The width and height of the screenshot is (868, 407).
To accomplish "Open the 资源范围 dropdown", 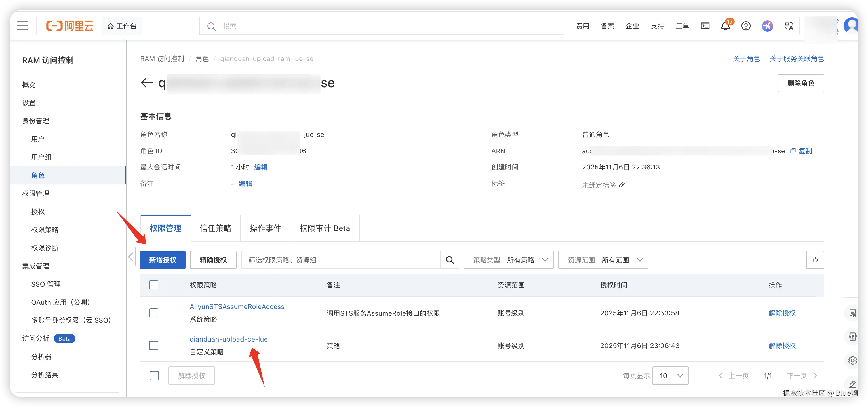I will tap(603, 260).
